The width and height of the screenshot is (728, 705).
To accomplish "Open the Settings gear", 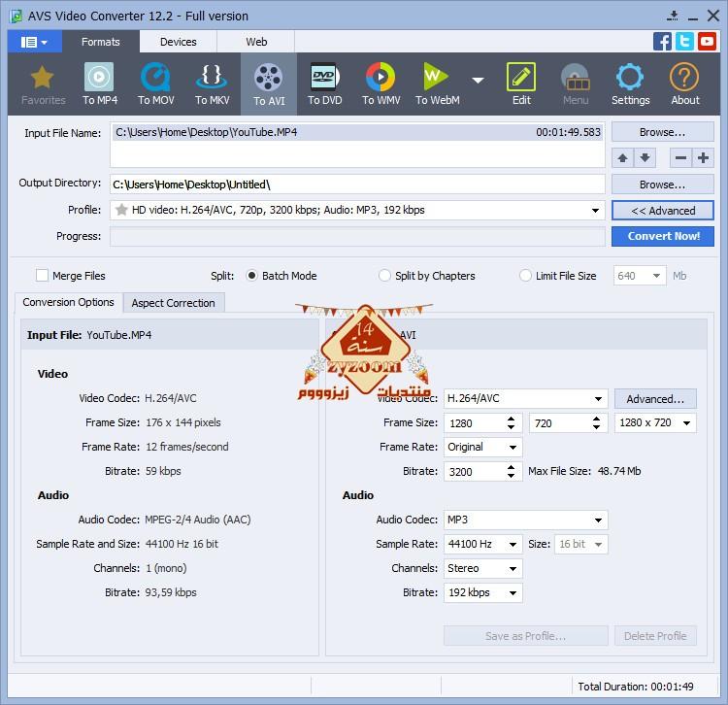I will 630,84.
